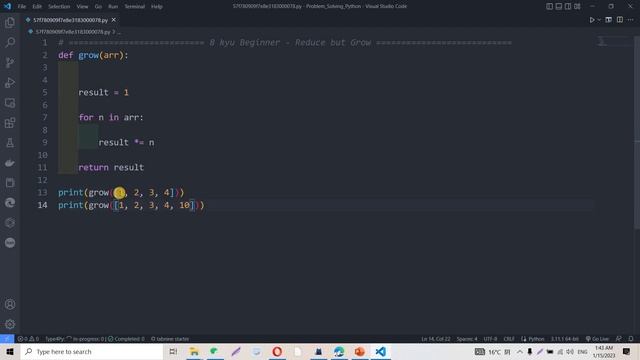The image size is (640, 360).
Task: Expand the Run Python File dropdown arrow
Action: point(599,20)
